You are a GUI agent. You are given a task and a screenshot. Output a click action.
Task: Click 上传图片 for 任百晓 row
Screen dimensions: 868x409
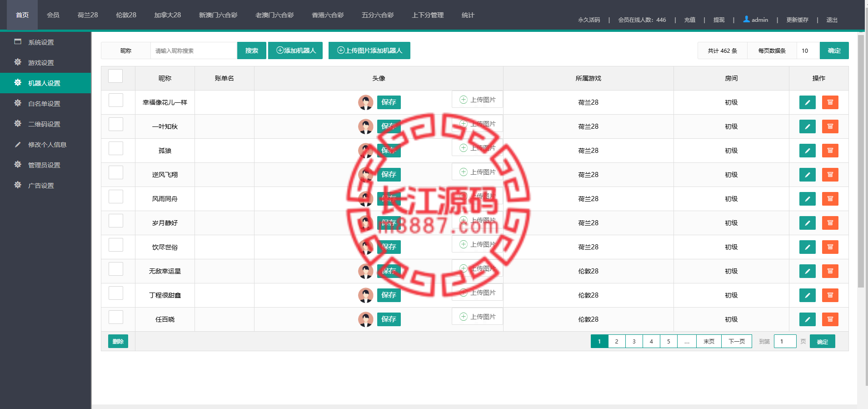(477, 317)
